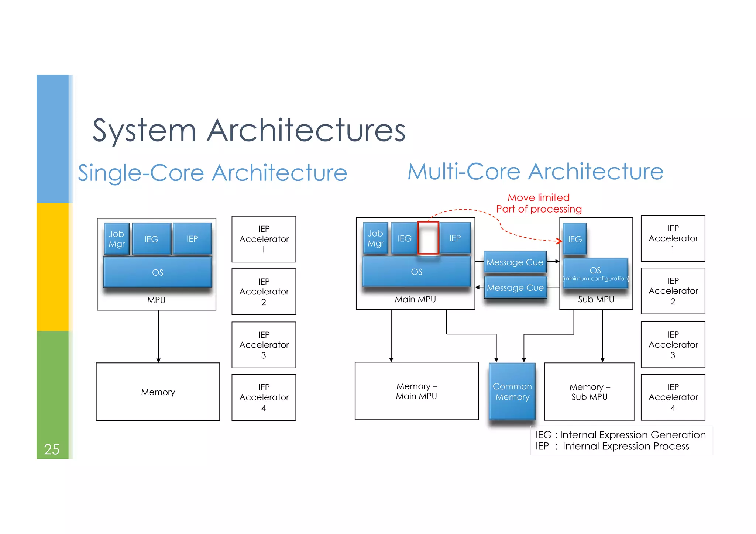Click the Multi-Core Architecture heading
Image resolution: width=756 pixels, height=534 pixels.
(535, 172)
